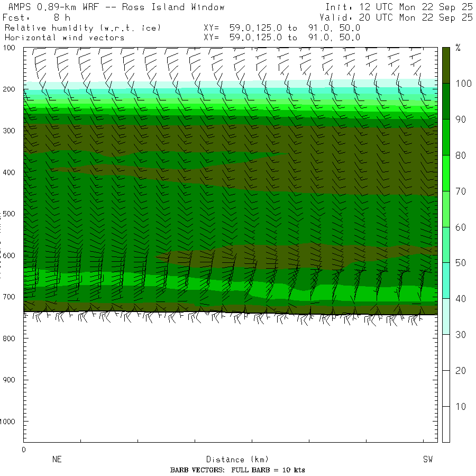
Task: Click the 'Distance (km)' axis title
Action: (x=237, y=460)
